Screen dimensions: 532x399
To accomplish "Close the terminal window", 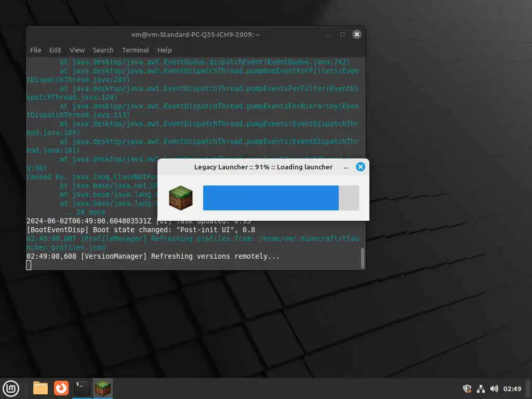I will point(356,34).
